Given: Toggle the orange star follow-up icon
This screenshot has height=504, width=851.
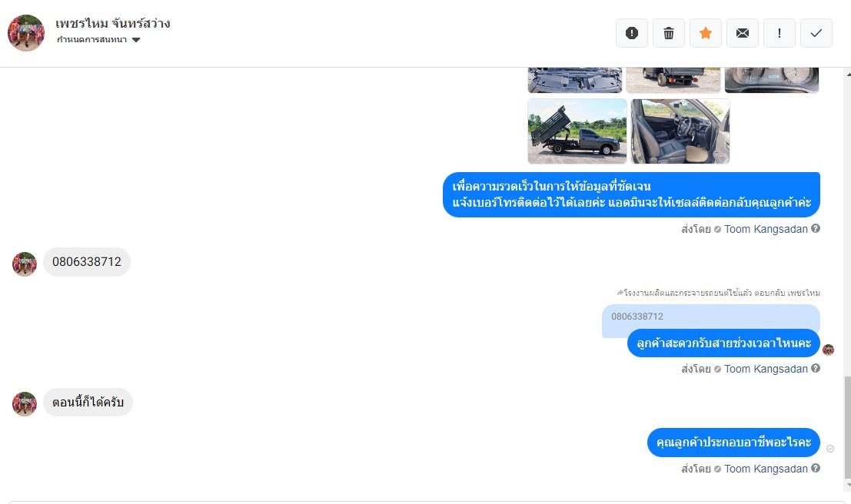Looking at the screenshot, I should tap(706, 33).
